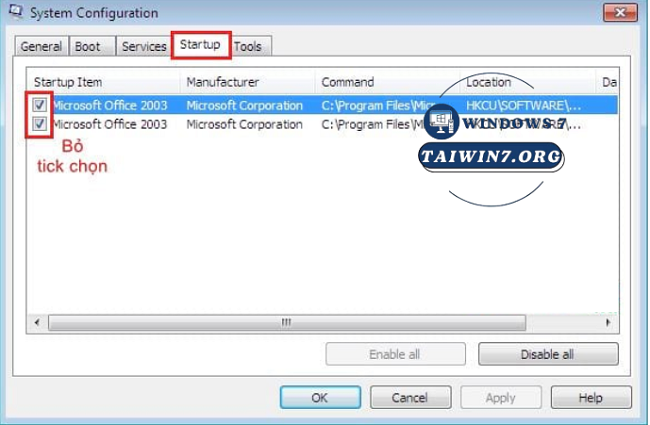Click the Cancel button
Viewport: 650px width, 425px height.
(x=410, y=398)
